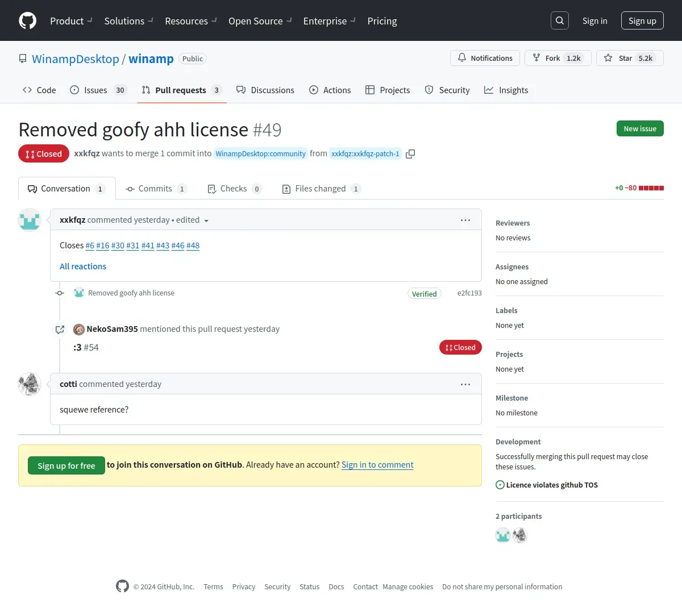The width and height of the screenshot is (682, 616).
Task: Open the Insights tab
Action: pyautogui.click(x=506, y=90)
